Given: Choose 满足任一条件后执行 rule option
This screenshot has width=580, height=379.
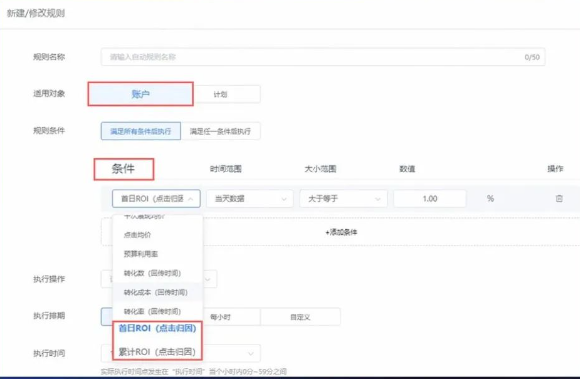Looking at the screenshot, I should (x=220, y=131).
